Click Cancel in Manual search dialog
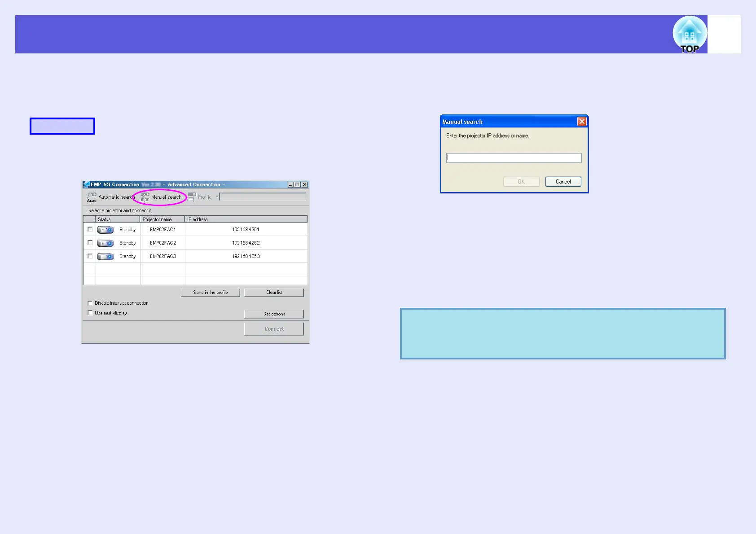The width and height of the screenshot is (756, 534). [563, 182]
